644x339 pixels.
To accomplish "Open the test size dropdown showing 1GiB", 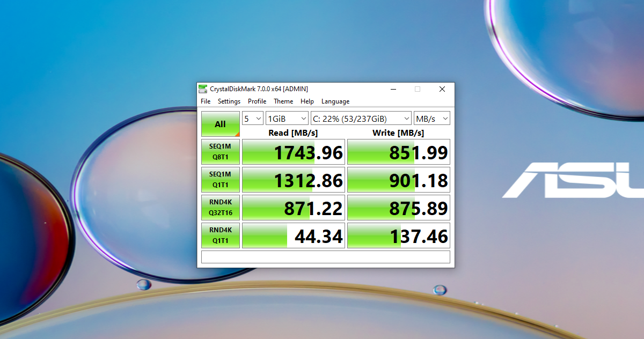I will point(287,119).
